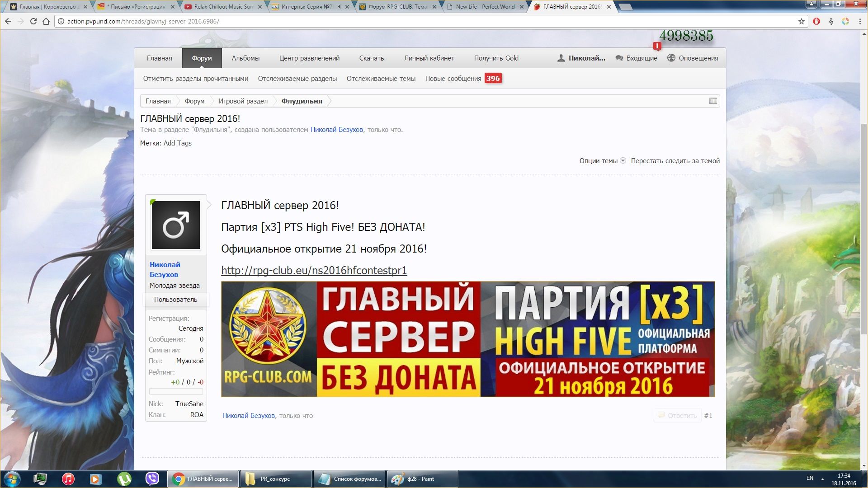Switch to 'Форум RPG-CLUB' browser tab

point(398,7)
